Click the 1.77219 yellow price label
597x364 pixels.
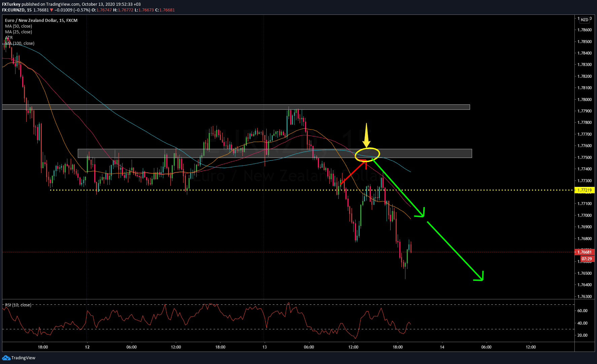point(585,190)
